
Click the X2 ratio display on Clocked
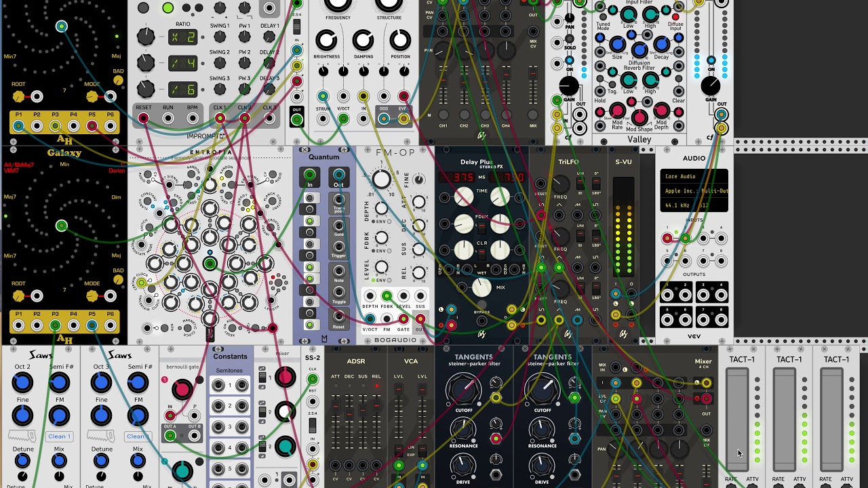click(182, 37)
